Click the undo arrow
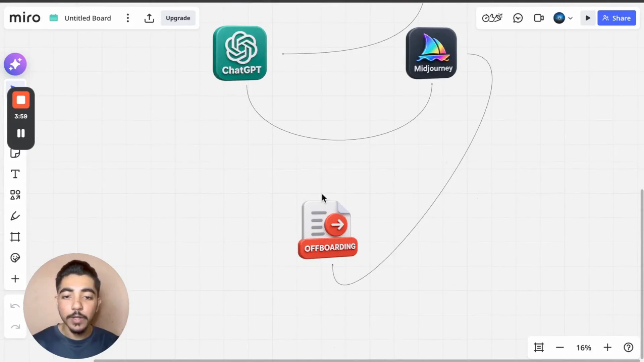The image size is (644, 362). [15, 306]
